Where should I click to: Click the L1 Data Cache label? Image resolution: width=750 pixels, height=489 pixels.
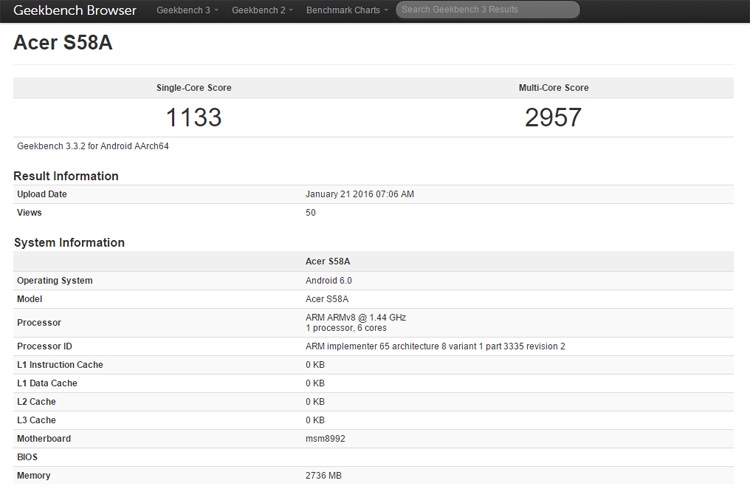(47, 383)
